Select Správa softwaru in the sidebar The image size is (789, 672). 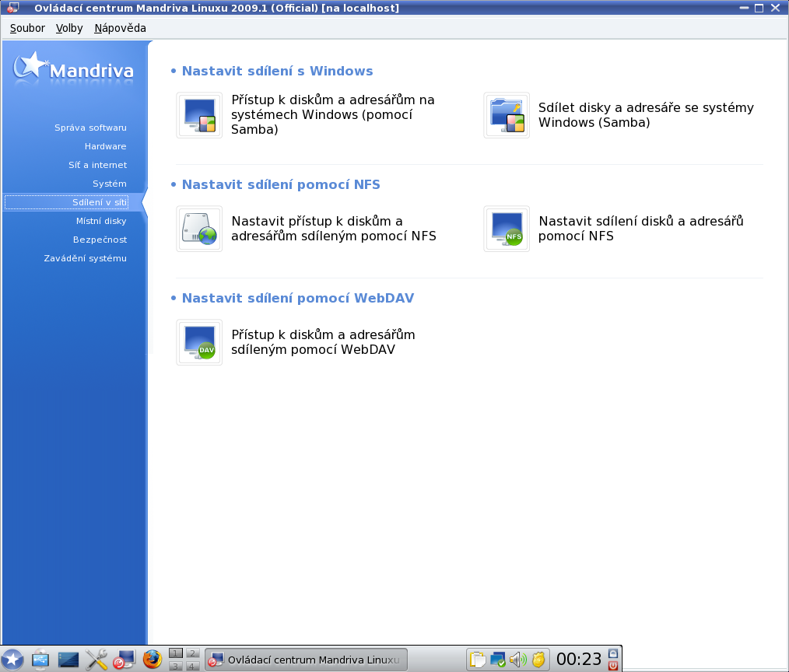90,128
